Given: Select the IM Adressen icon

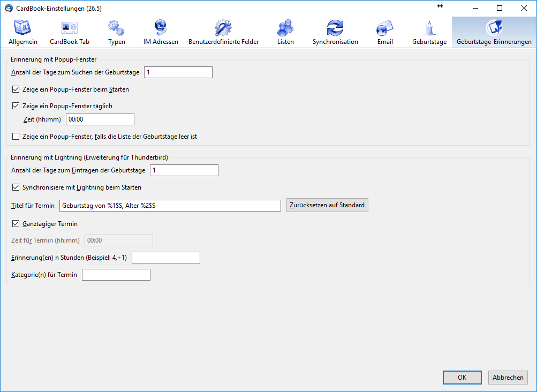Looking at the screenshot, I should 161,27.
